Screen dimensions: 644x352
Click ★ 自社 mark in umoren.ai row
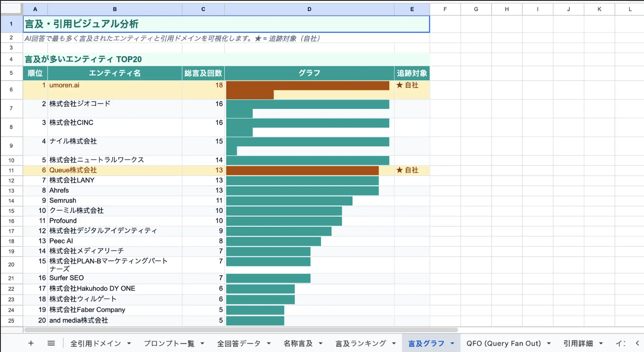pyautogui.click(x=407, y=86)
